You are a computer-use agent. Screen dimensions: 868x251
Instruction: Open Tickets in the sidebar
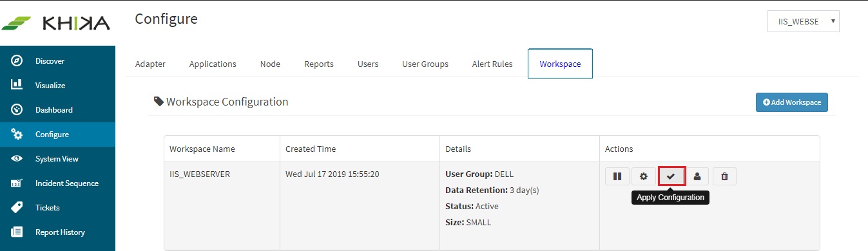click(x=57, y=208)
